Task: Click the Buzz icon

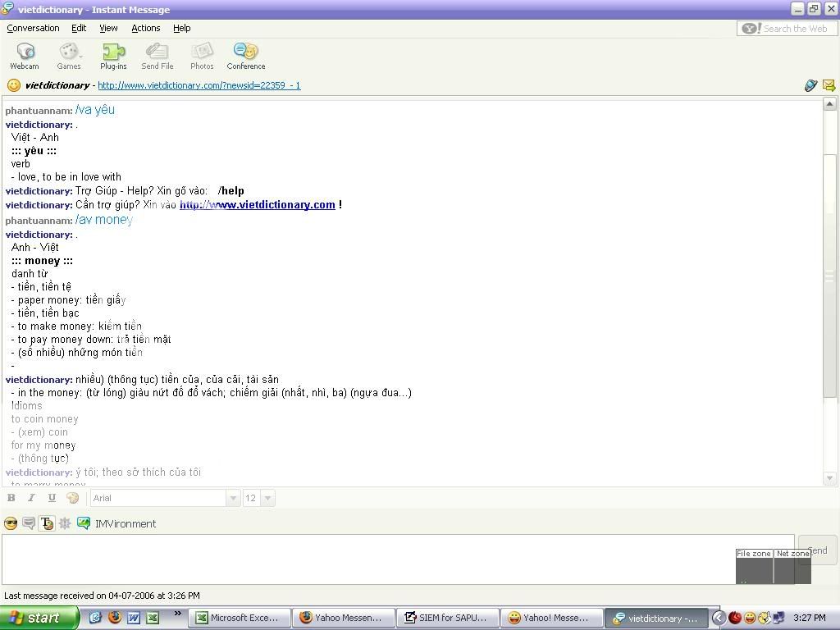Action: pyautogui.click(x=65, y=523)
